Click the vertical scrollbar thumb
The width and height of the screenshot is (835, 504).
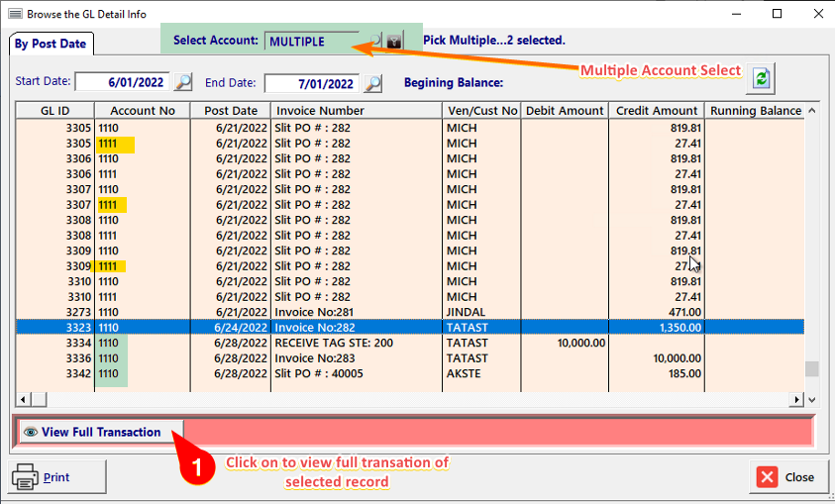[x=811, y=368]
